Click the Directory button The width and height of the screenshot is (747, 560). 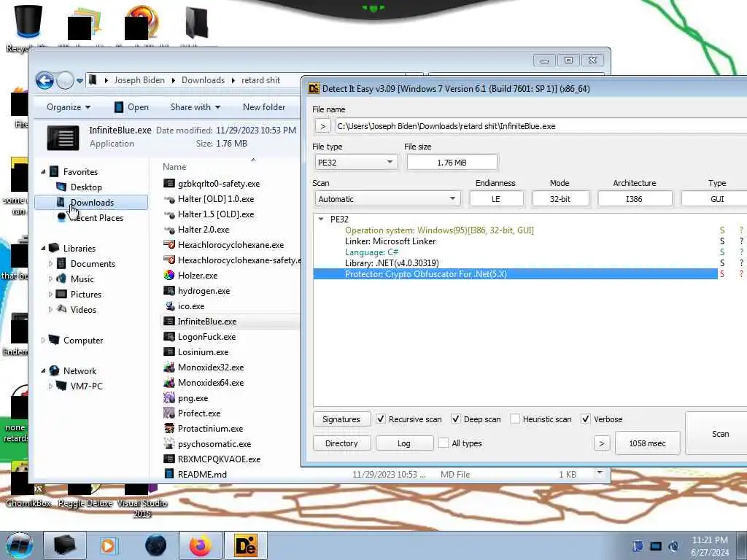pyautogui.click(x=341, y=443)
